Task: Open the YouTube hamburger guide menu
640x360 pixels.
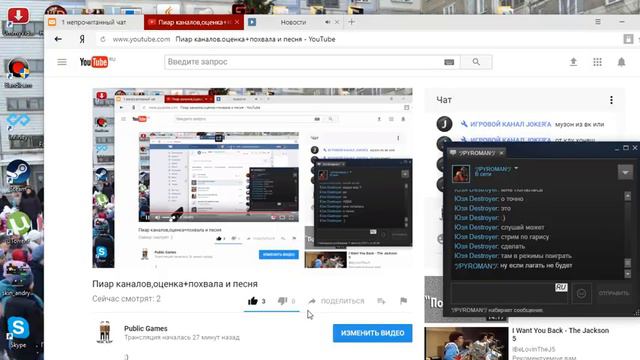Action: (62, 62)
